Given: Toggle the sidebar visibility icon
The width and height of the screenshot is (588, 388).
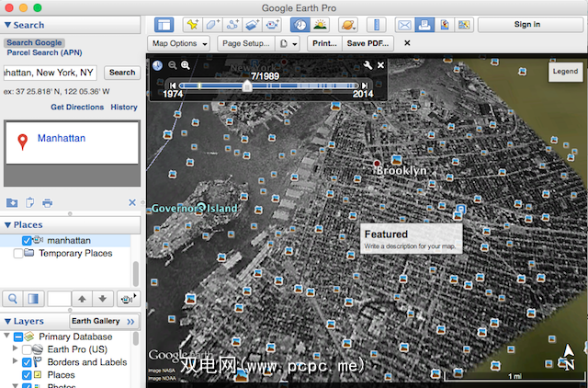Looking at the screenshot, I should click(x=164, y=25).
